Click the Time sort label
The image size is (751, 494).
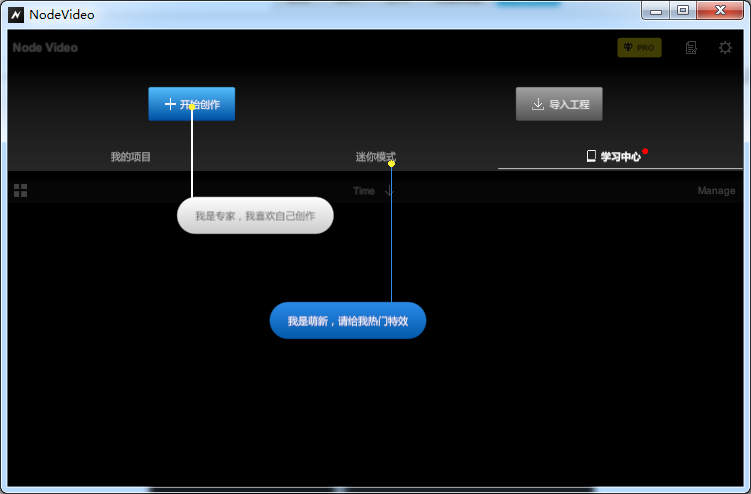point(364,191)
